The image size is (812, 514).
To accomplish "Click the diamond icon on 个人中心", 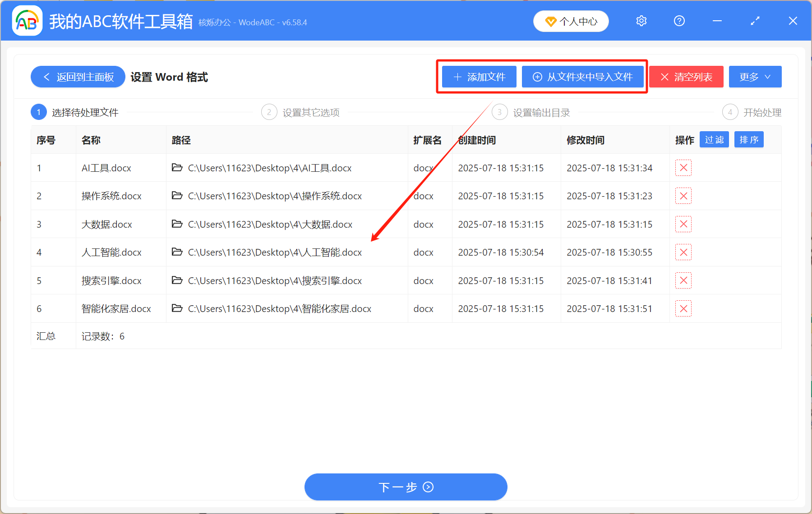I will click(x=550, y=21).
